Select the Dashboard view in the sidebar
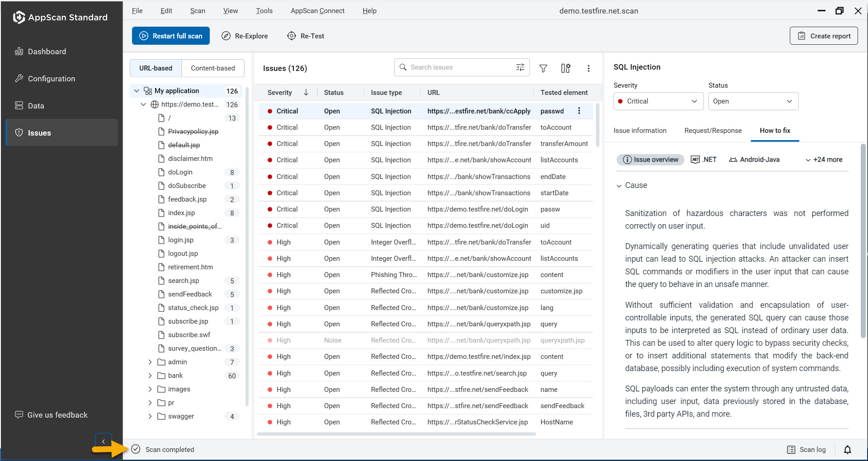Screen dimensions: 868x461 (x=47, y=51)
